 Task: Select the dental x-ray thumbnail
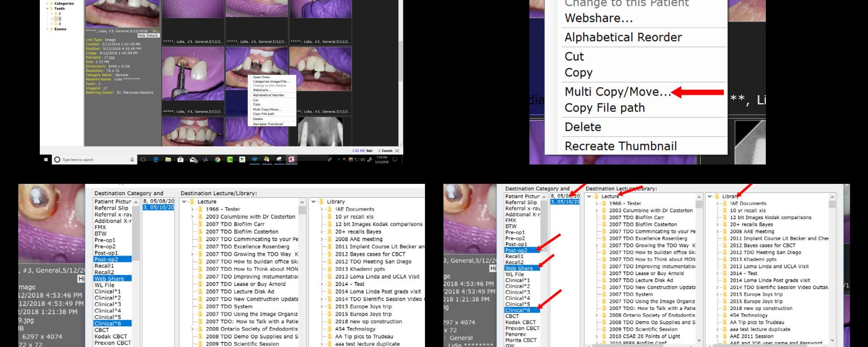(x=321, y=131)
